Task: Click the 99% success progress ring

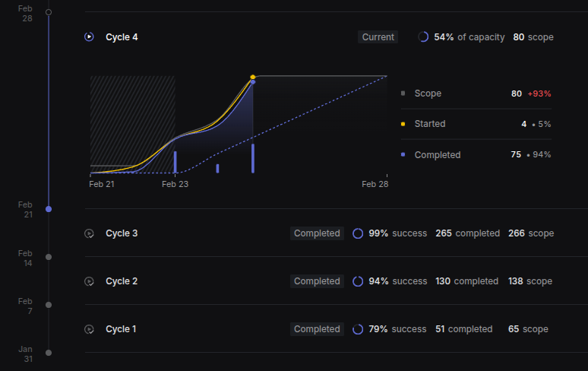Action: [x=358, y=233]
